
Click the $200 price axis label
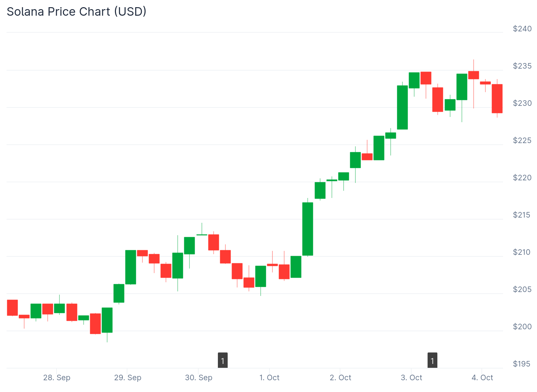(x=522, y=327)
